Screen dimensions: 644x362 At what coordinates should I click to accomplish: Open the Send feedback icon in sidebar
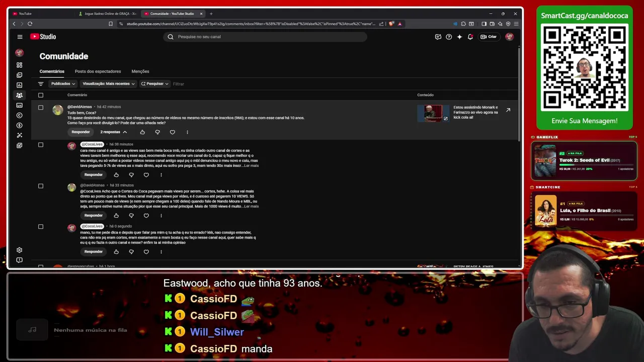pos(19,260)
